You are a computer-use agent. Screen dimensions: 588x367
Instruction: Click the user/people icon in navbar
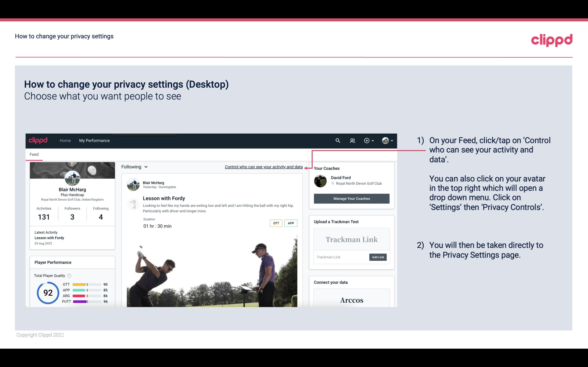(352, 140)
